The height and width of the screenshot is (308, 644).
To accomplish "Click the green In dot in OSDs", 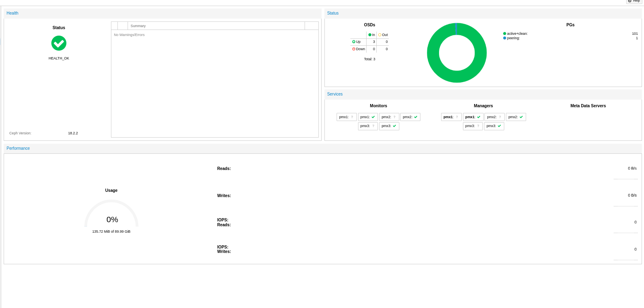I will pyautogui.click(x=370, y=35).
